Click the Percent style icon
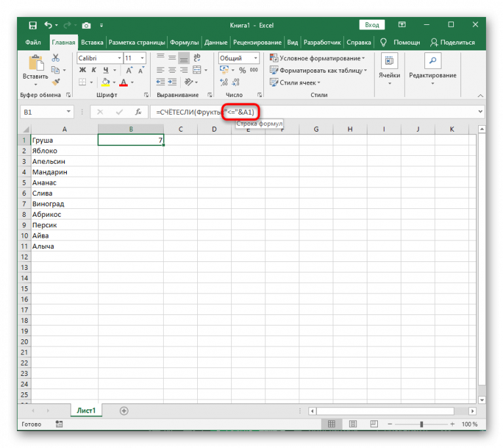Screen dimensions: 503x448 pos(243,70)
